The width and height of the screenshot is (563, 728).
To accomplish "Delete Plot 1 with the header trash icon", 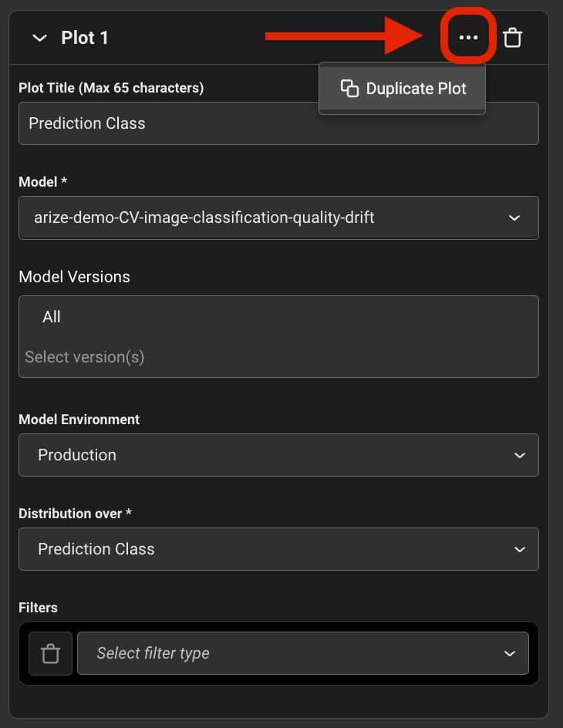I will point(513,38).
